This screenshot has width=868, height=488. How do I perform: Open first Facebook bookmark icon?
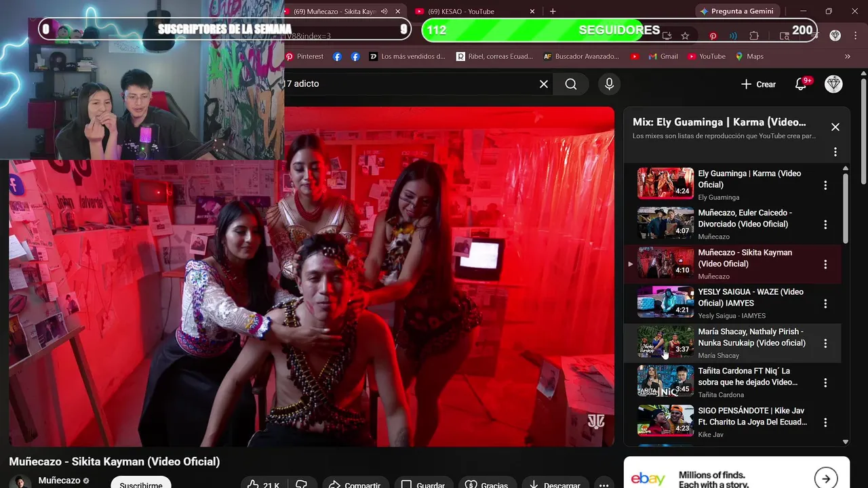pyautogui.click(x=337, y=56)
